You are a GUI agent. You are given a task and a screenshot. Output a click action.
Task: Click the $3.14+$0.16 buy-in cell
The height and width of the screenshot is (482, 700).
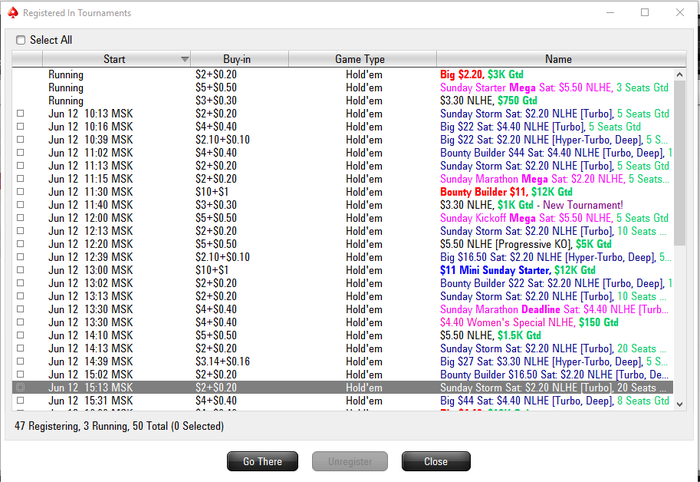[x=222, y=362]
